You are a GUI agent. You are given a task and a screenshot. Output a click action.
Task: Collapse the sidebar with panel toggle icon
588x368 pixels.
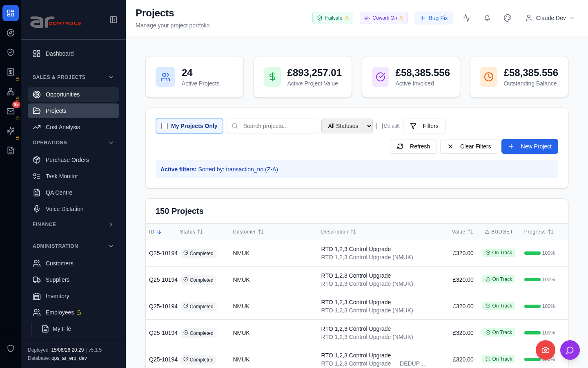pyautogui.click(x=114, y=20)
